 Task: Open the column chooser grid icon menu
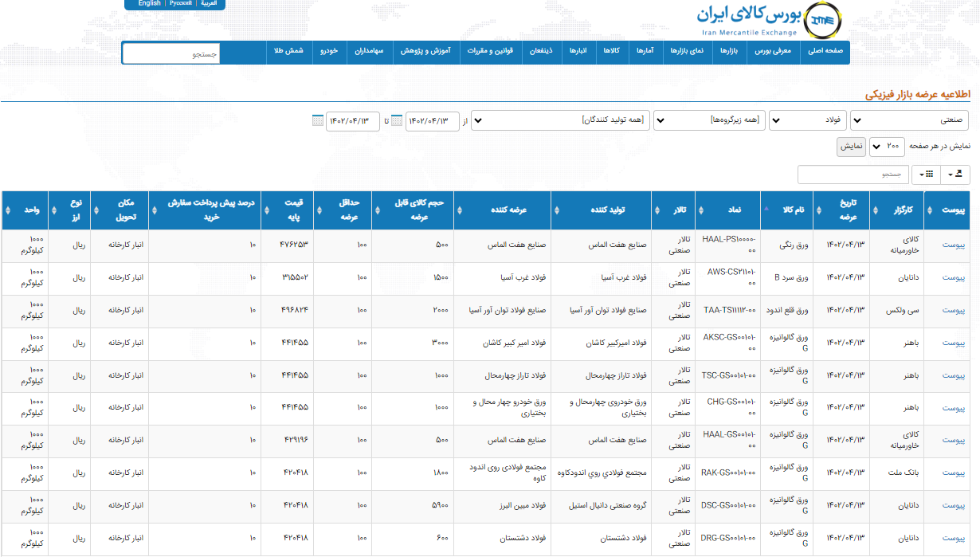click(x=926, y=175)
